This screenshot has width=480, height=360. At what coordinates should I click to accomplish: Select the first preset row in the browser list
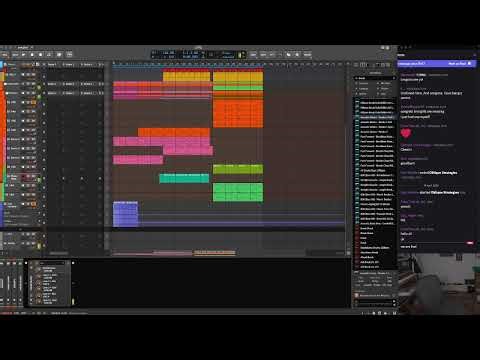coord(376,103)
